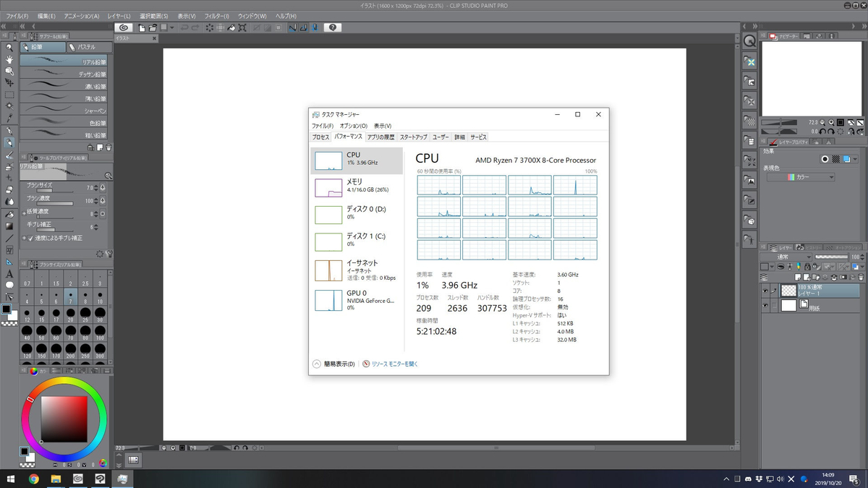Image resolution: width=868 pixels, height=488 pixels.
Task: Pick color in the color wheel square
Action: 64,419
